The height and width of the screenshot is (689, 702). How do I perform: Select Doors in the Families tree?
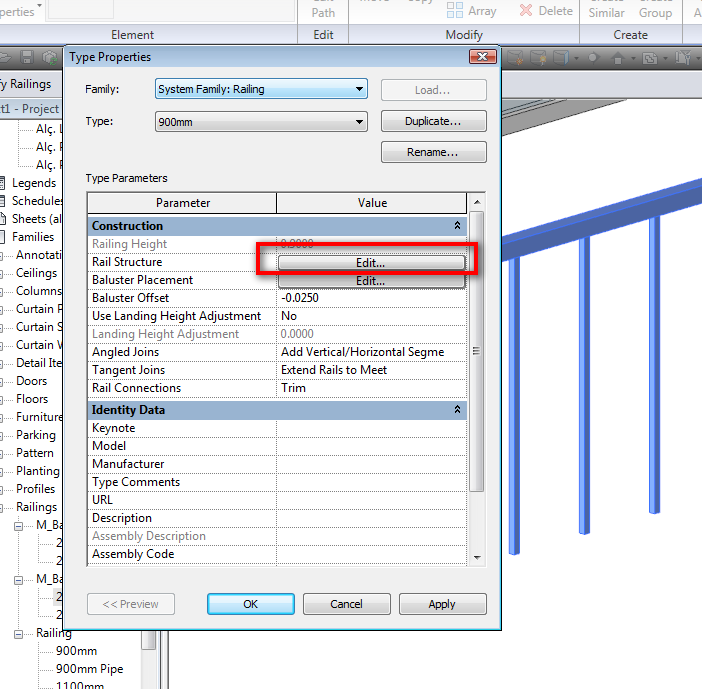pyautogui.click(x=31, y=381)
